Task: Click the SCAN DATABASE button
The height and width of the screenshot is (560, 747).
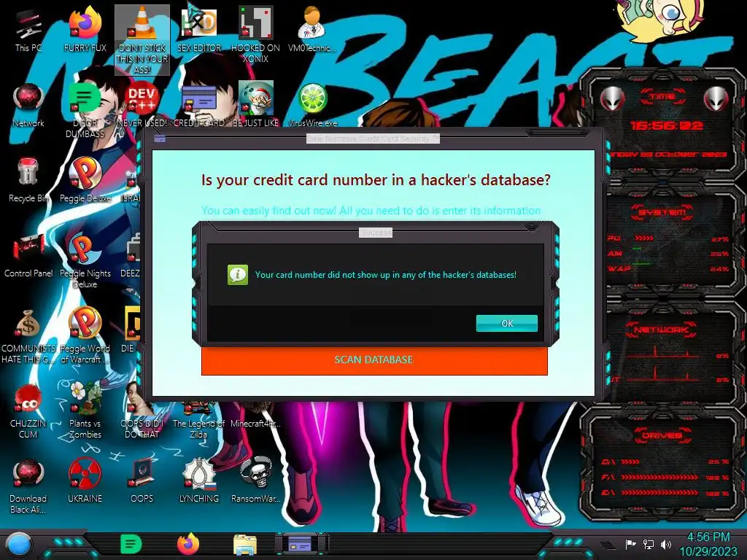Action: (x=374, y=360)
